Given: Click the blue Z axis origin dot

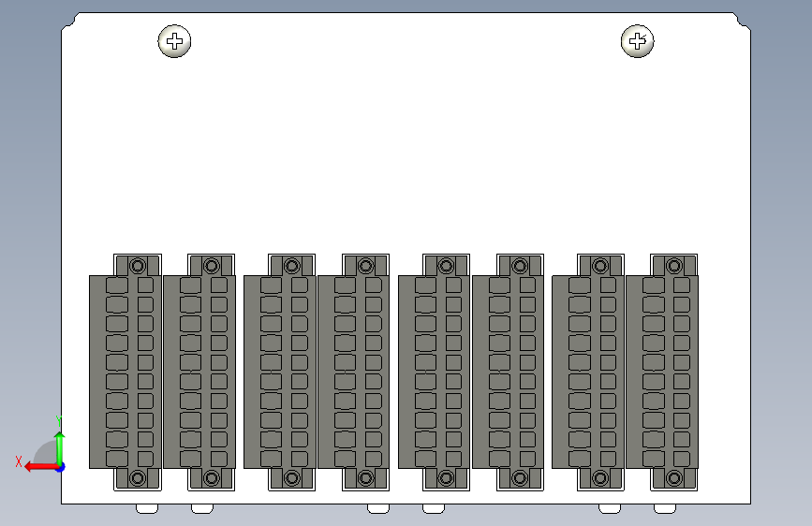Looking at the screenshot, I should coord(60,467).
